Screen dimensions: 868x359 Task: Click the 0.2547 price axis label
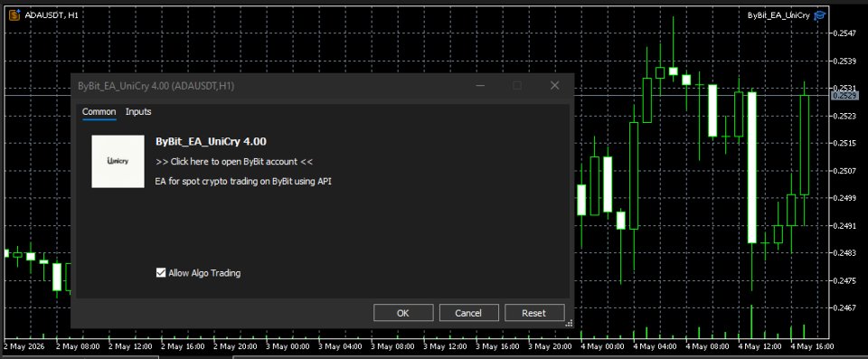[x=844, y=33]
